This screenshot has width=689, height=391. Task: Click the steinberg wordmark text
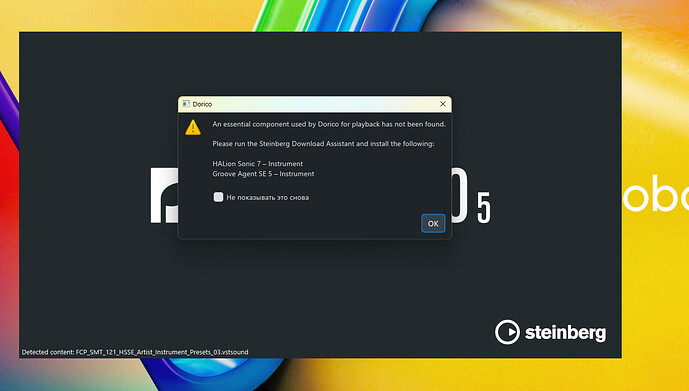coord(566,332)
